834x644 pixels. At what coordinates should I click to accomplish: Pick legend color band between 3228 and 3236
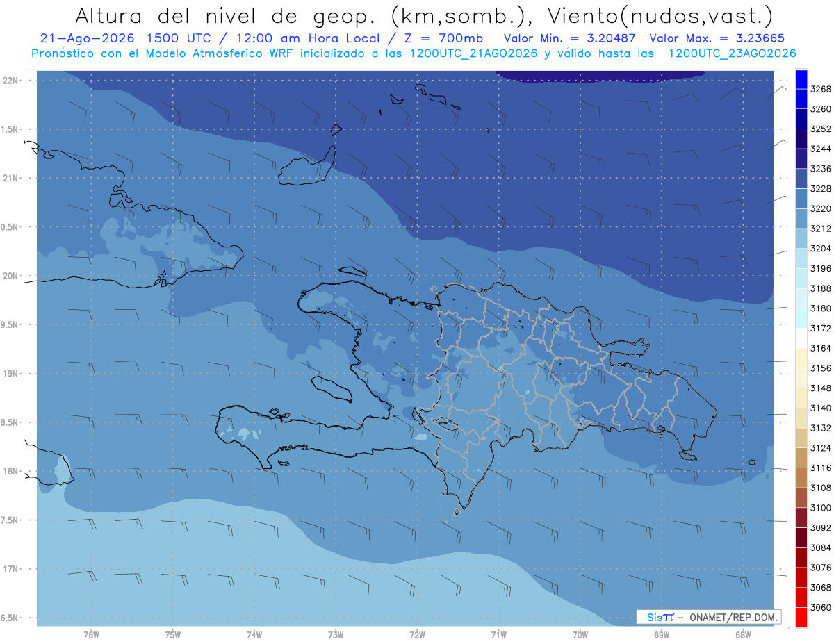click(801, 179)
